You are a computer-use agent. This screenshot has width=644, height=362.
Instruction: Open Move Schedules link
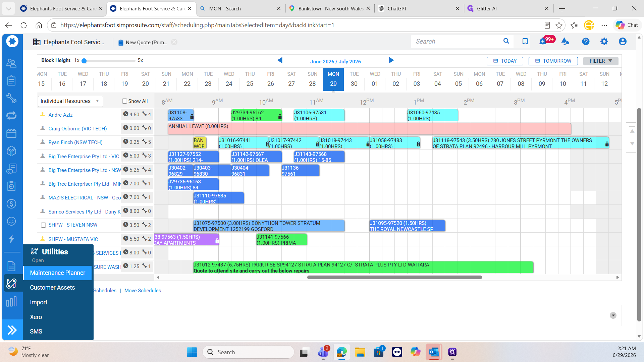click(143, 291)
